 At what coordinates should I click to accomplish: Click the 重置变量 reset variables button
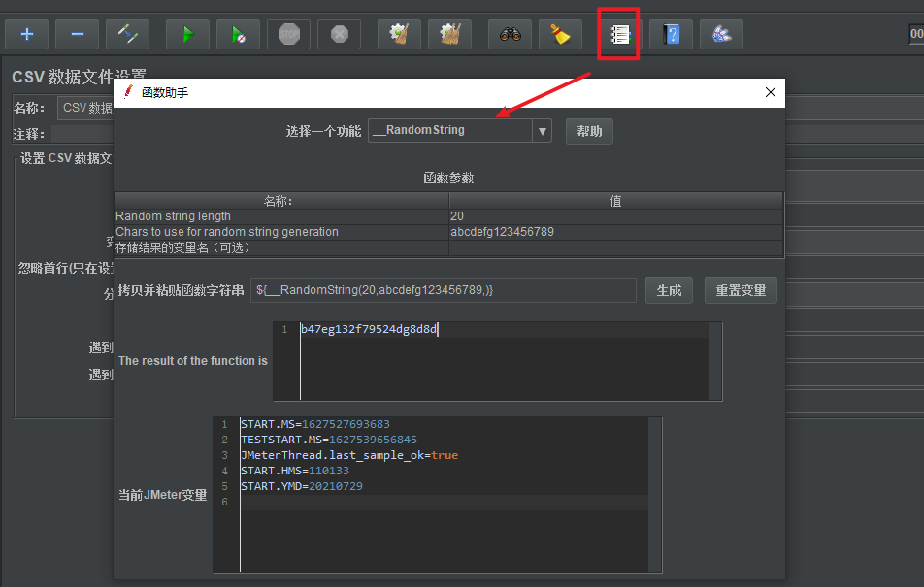click(741, 290)
